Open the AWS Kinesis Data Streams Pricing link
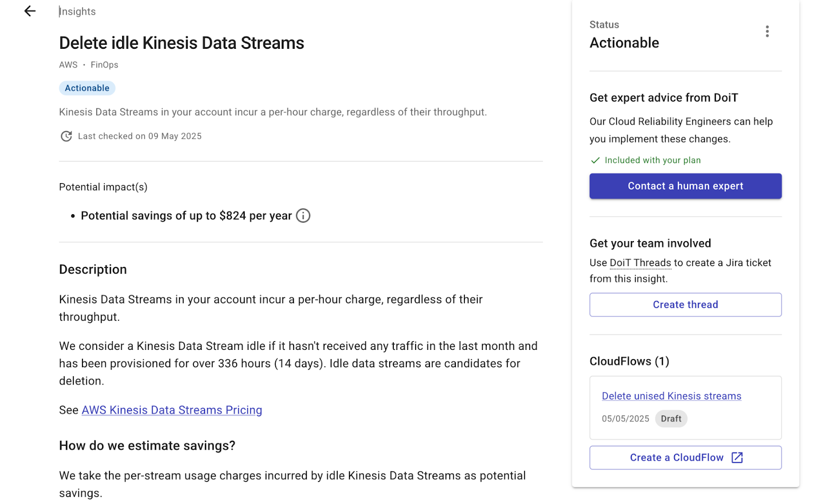Viewport: 814px width, 504px height. click(x=172, y=410)
